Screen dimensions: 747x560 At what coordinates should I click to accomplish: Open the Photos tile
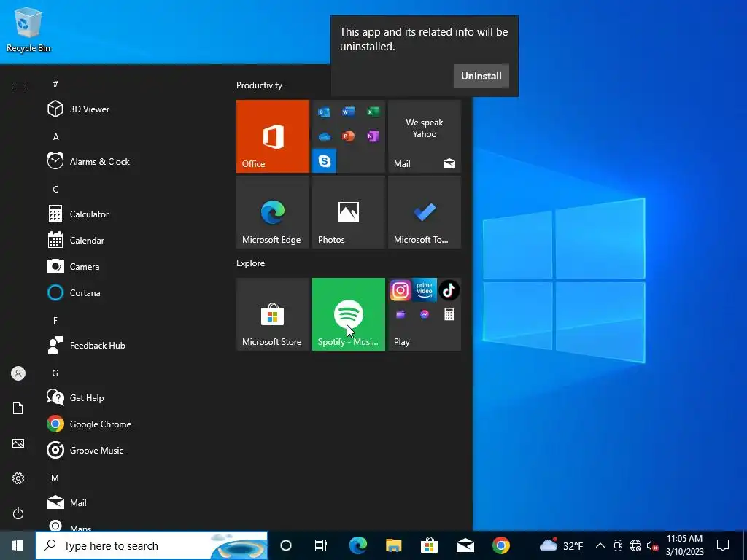(349, 212)
